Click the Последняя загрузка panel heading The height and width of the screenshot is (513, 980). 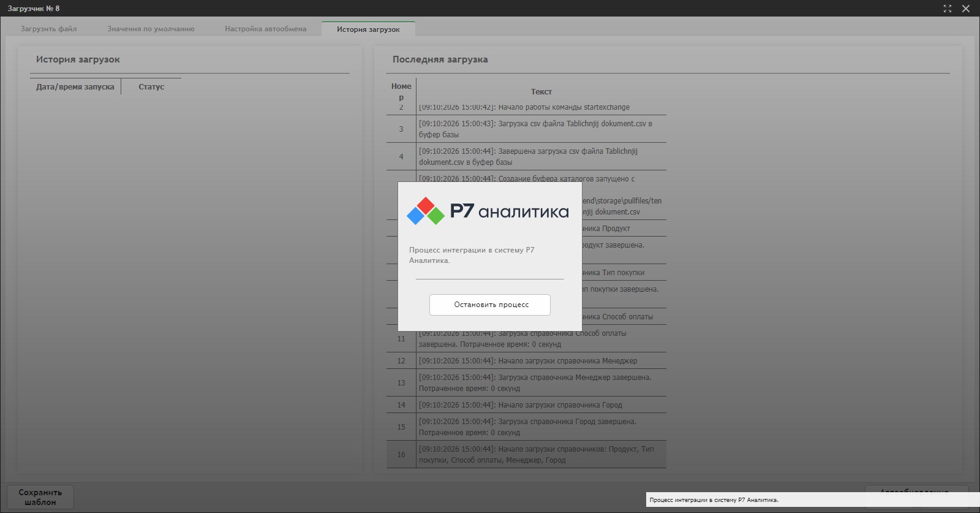440,59
